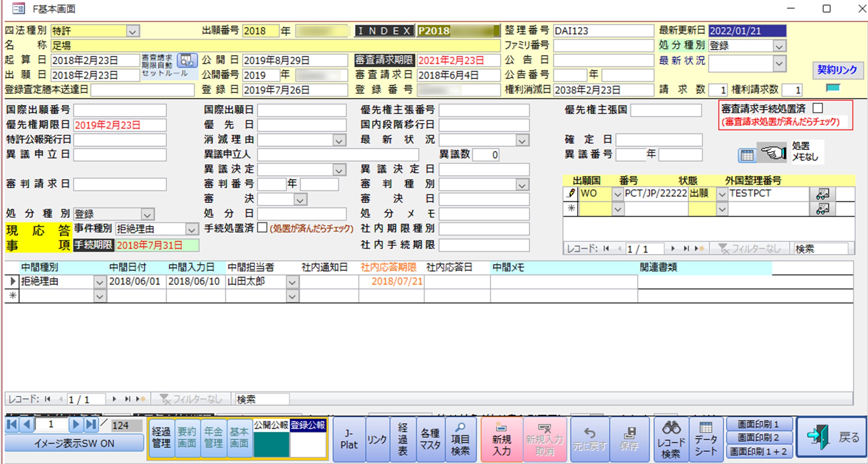
Task: Check 審査請求手続処置済 checkbox
Action: pos(818,108)
